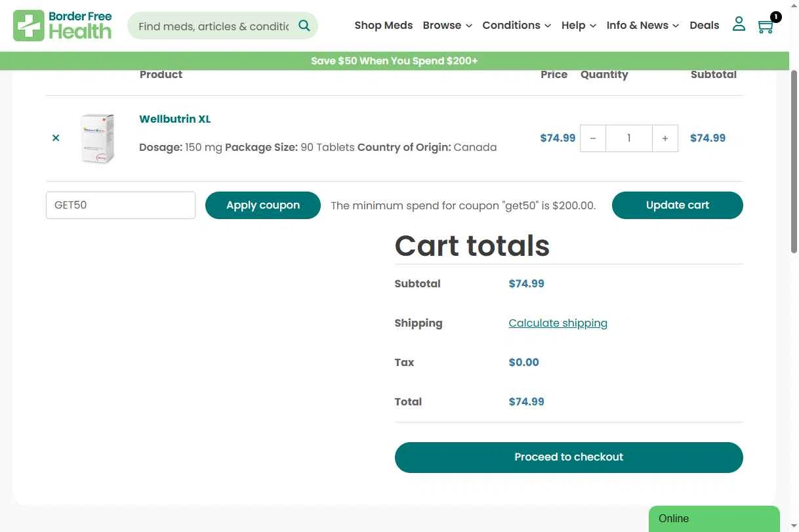The height and width of the screenshot is (532, 799).
Task: Open the shopping cart icon
Action: click(765, 26)
